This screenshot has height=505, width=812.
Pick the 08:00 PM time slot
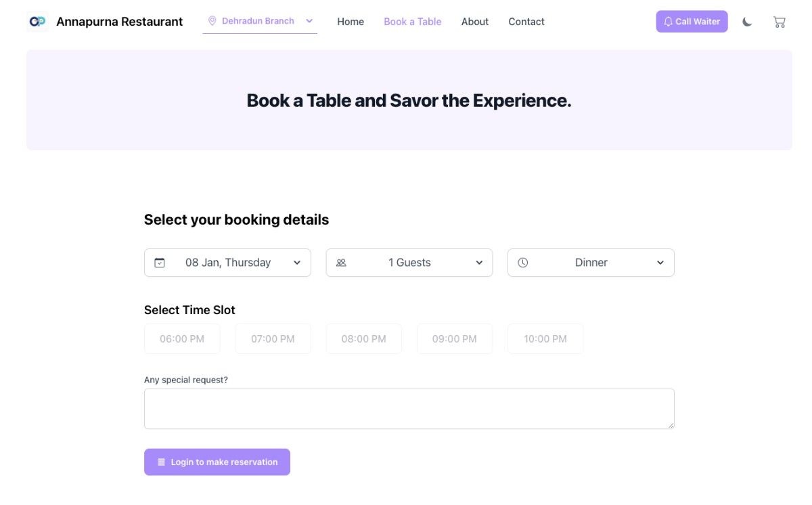364,338
